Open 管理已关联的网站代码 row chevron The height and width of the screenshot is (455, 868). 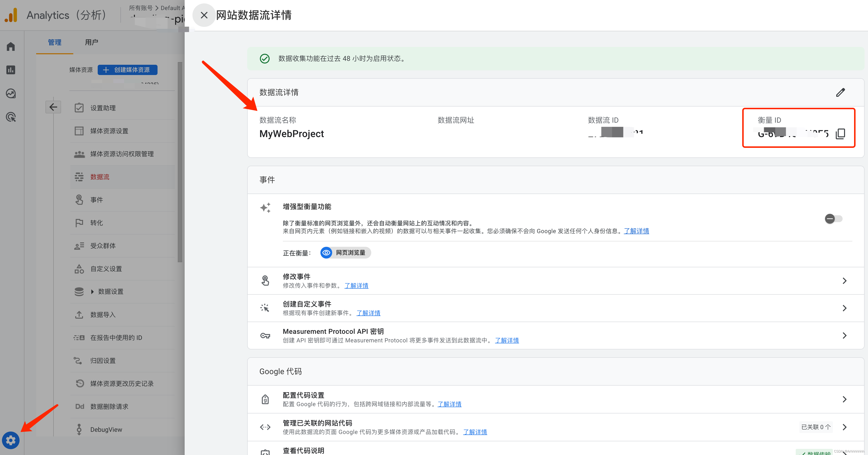(844, 427)
